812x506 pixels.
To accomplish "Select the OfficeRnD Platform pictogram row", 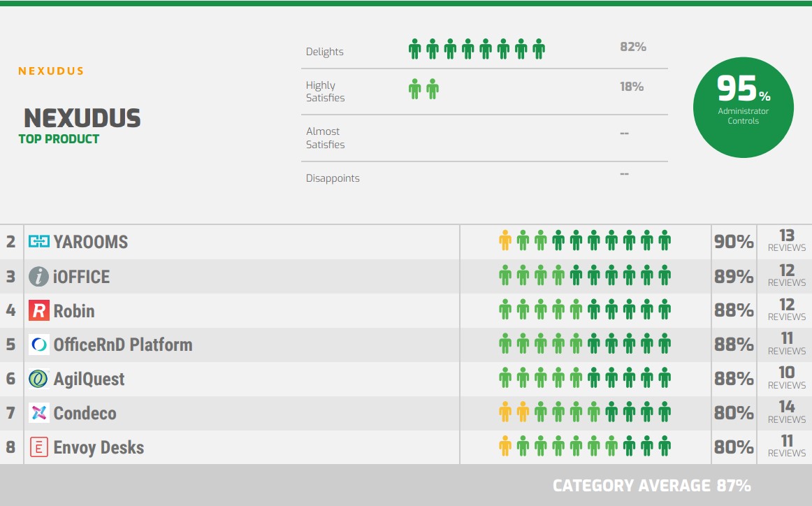I will pyautogui.click(x=585, y=343).
